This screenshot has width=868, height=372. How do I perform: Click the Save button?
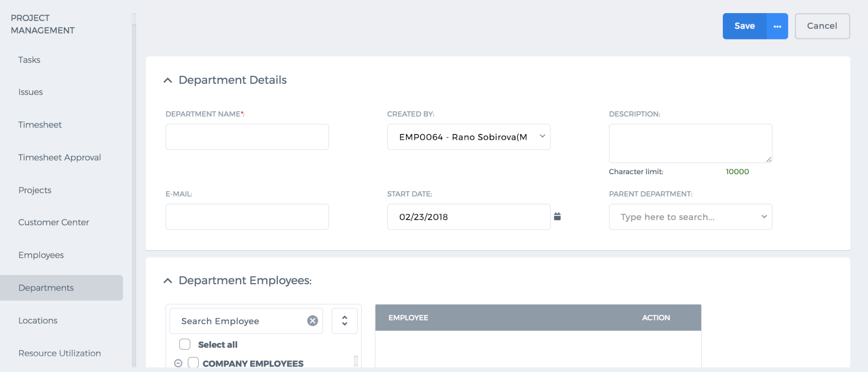pyautogui.click(x=745, y=26)
